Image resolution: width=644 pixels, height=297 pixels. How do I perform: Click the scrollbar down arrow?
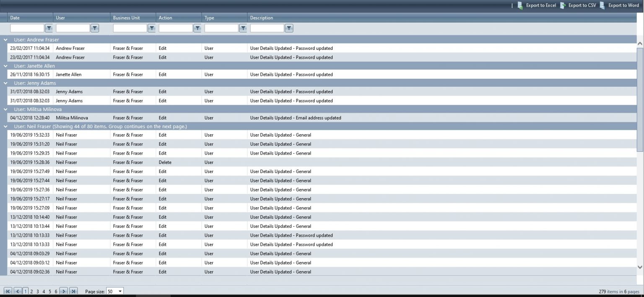(640, 267)
